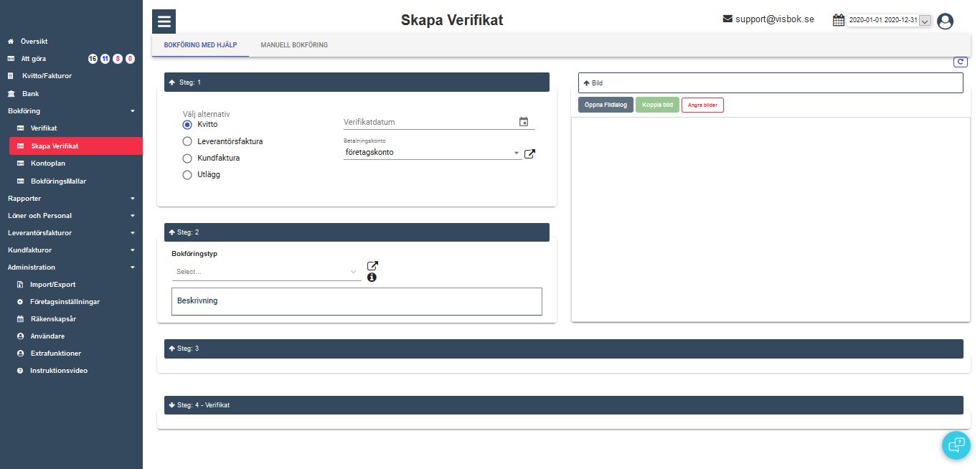Viewport: 980px width, 469px height.
Task: Expand the fiscal year date range dropdown
Action: click(925, 22)
